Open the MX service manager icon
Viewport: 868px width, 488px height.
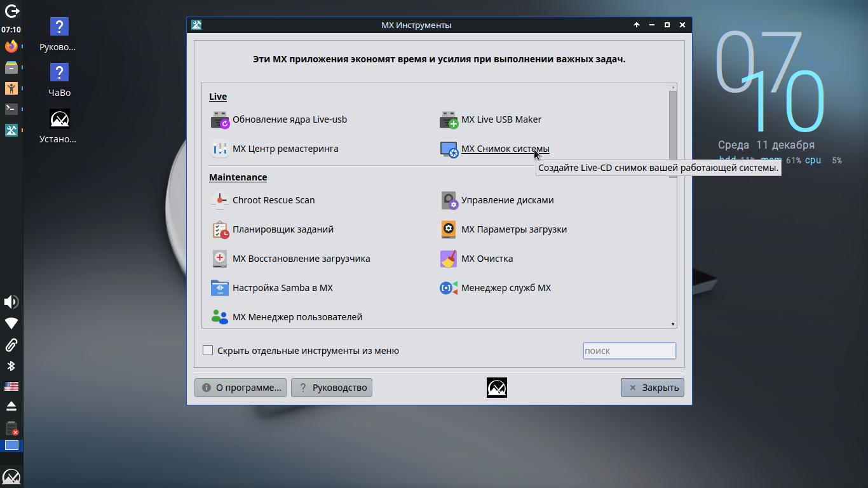[x=449, y=288]
